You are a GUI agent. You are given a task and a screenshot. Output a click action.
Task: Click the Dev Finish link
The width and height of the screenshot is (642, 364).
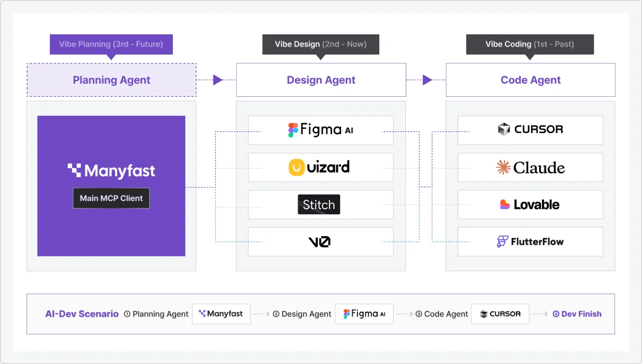[577, 314]
